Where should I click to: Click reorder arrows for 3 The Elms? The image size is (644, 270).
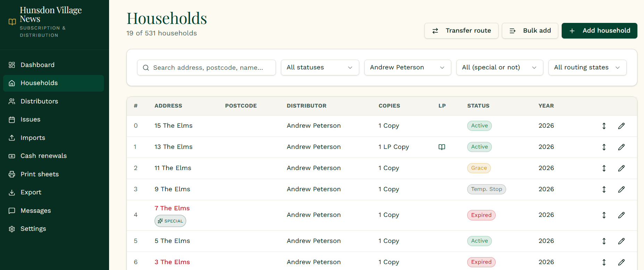[x=604, y=262]
